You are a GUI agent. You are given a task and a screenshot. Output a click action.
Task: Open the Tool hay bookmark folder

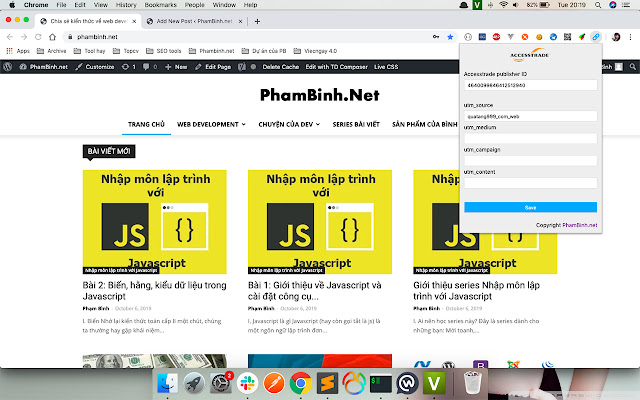click(x=90, y=51)
